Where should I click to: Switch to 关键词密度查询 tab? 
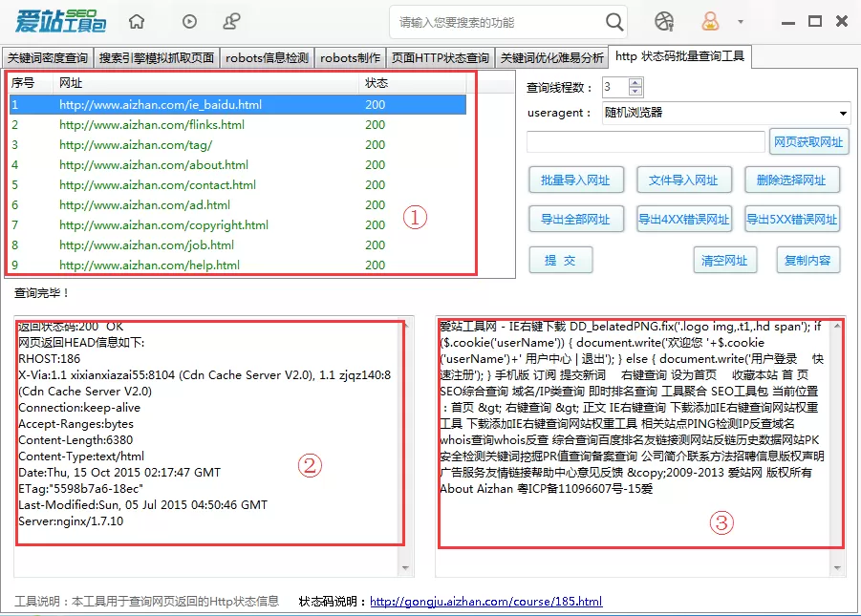click(x=48, y=57)
